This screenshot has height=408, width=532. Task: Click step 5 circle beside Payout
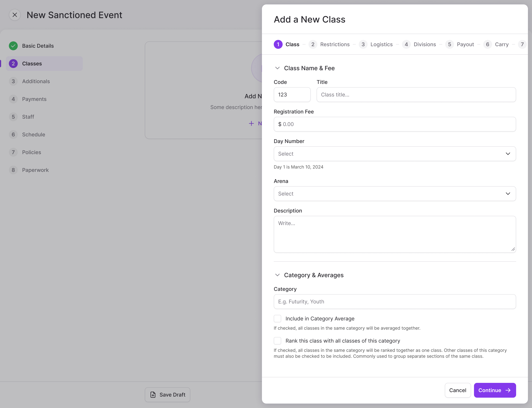click(449, 45)
